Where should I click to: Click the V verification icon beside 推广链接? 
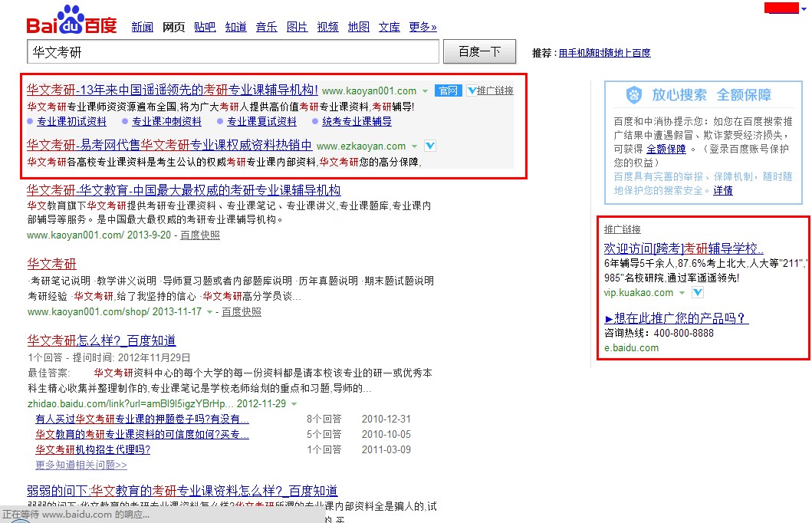click(x=472, y=90)
